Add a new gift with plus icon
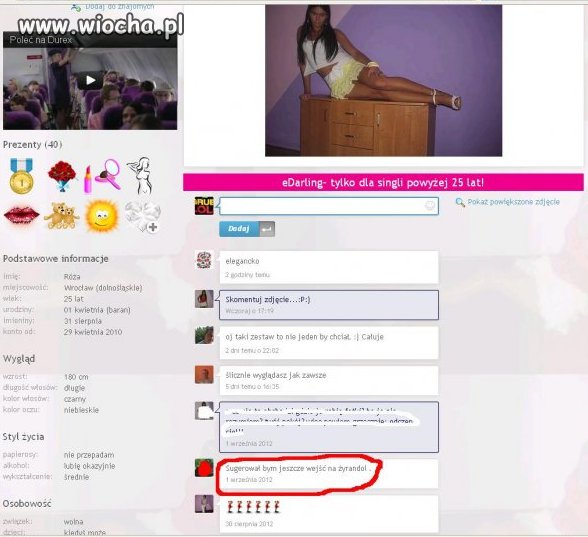The height and width of the screenshot is (537, 588). 142,216
